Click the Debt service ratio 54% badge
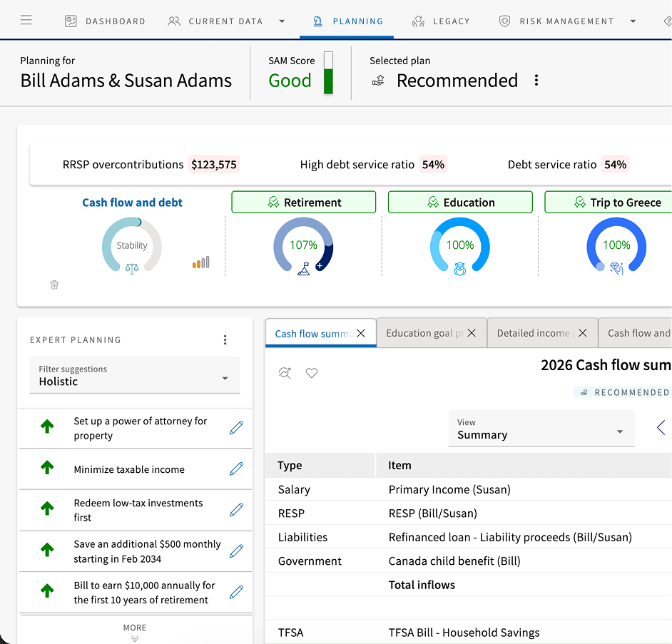The image size is (672, 644). (x=616, y=165)
